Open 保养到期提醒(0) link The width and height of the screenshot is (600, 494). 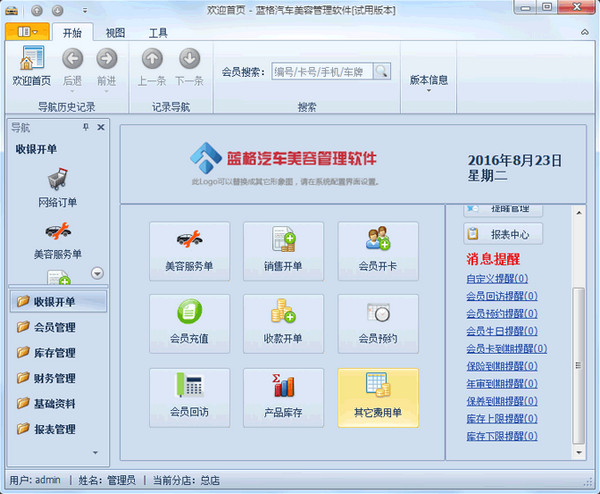click(x=502, y=401)
